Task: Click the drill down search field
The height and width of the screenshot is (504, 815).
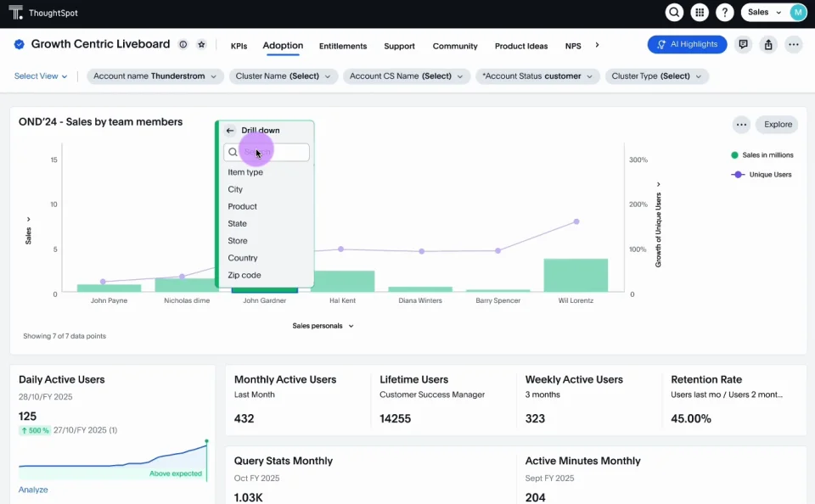Action: (x=273, y=153)
